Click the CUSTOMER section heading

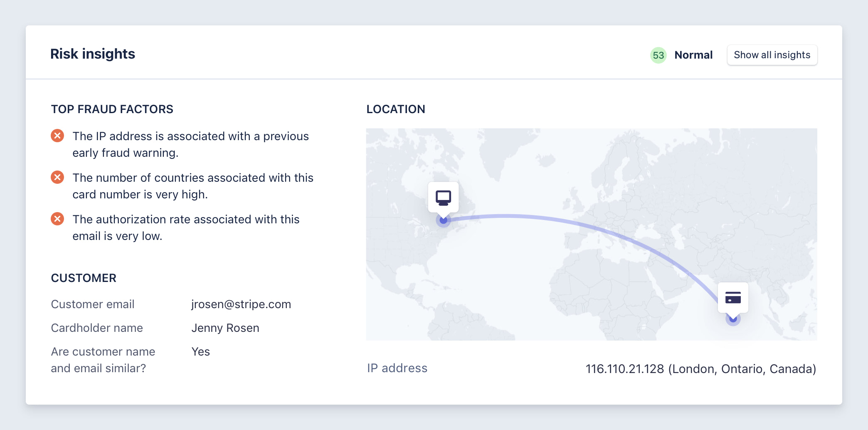[84, 278]
